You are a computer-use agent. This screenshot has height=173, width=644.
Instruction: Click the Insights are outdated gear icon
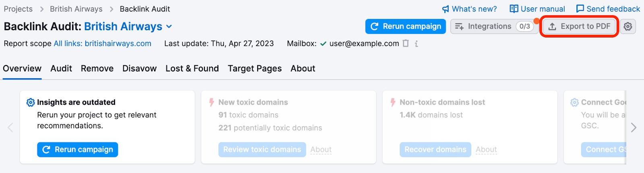click(31, 102)
